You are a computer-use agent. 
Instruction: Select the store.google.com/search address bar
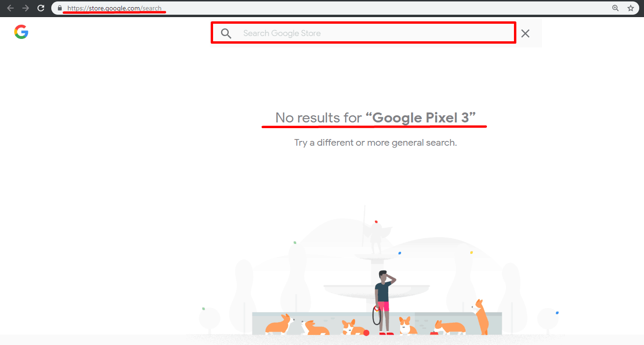(x=332, y=8)
